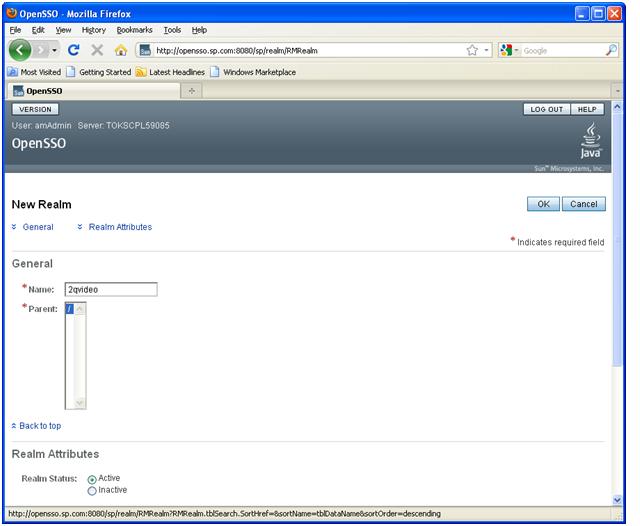Open the Getting Started bookmark

99,72
